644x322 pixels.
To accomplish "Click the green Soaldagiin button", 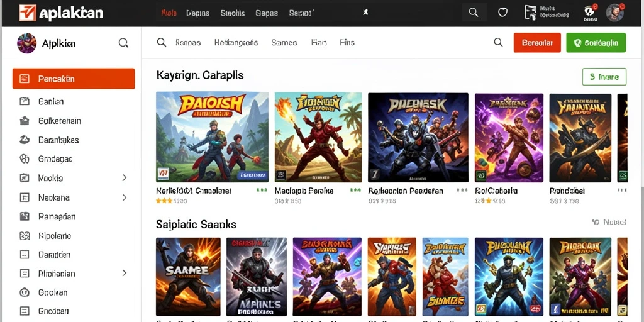I will click(x=596, y=43).
